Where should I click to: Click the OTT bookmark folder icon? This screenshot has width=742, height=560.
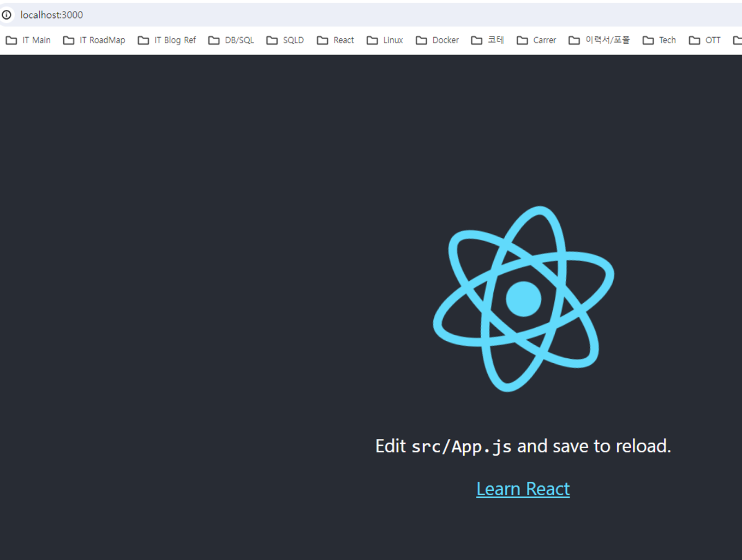pyautogui.click(x=693, y=40)
